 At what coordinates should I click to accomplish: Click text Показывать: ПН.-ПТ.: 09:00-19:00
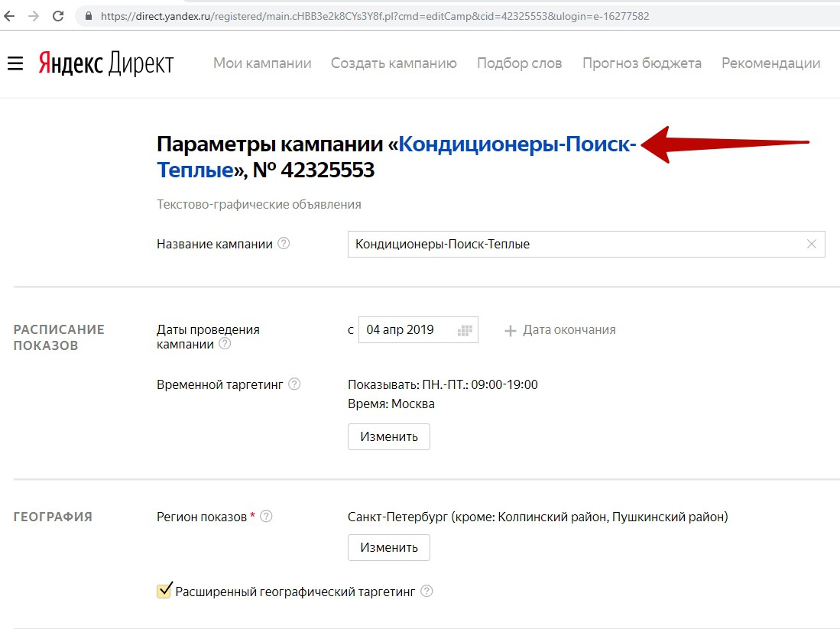coord(443,384)
